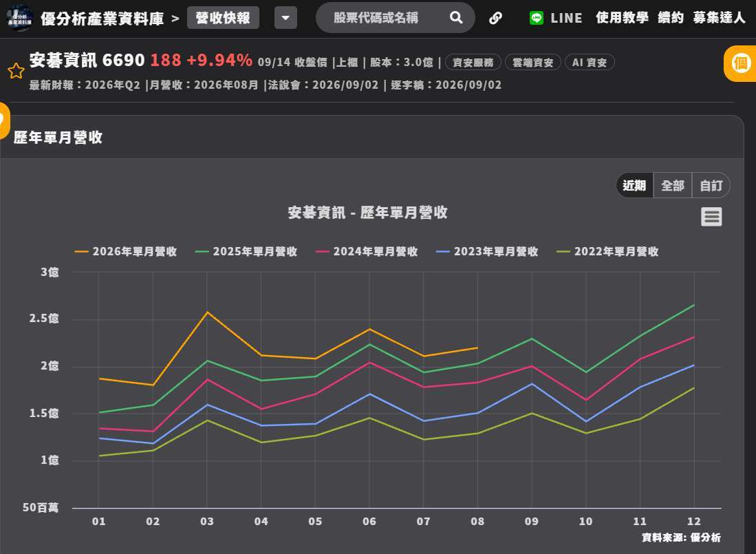The width and height of the screenshot is (756, 554).
Task: Click the 資安服務 tag
Action: pyautogui.click(x=473, y=63)
